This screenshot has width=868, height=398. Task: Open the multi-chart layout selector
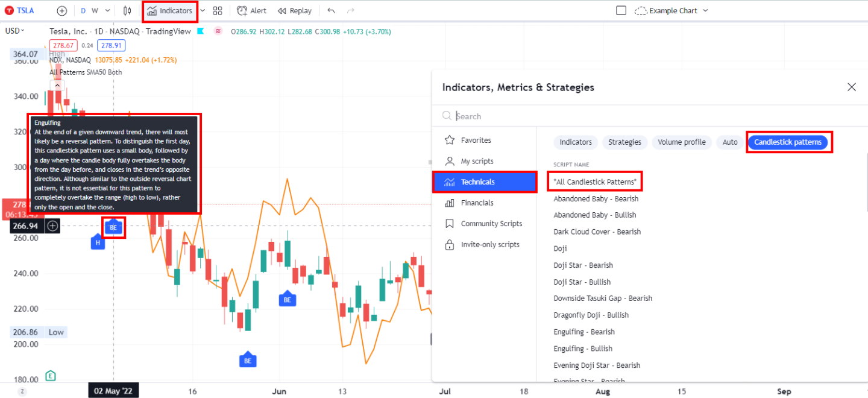(x=217, y=10)
